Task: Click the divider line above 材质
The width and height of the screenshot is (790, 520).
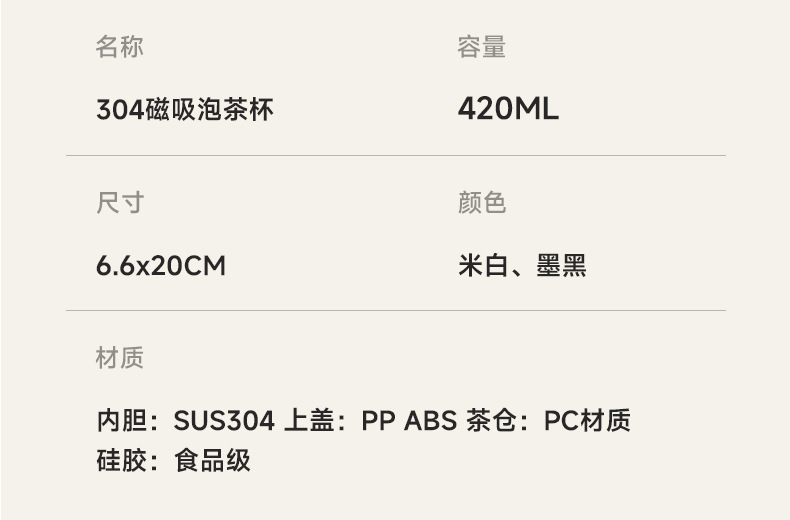Action: [x=396, y=311]
